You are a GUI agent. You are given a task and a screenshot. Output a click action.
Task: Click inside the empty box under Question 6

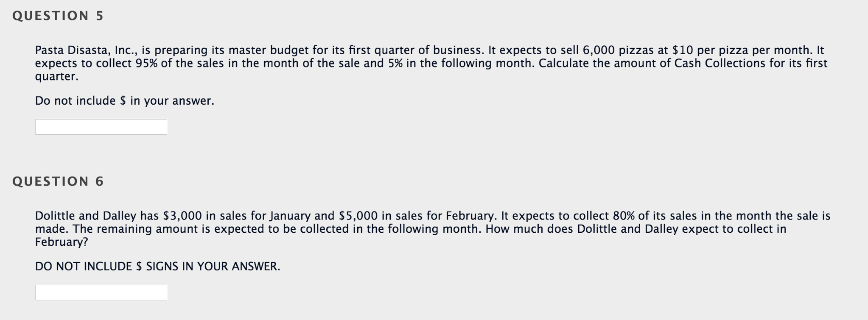(101, 292)
